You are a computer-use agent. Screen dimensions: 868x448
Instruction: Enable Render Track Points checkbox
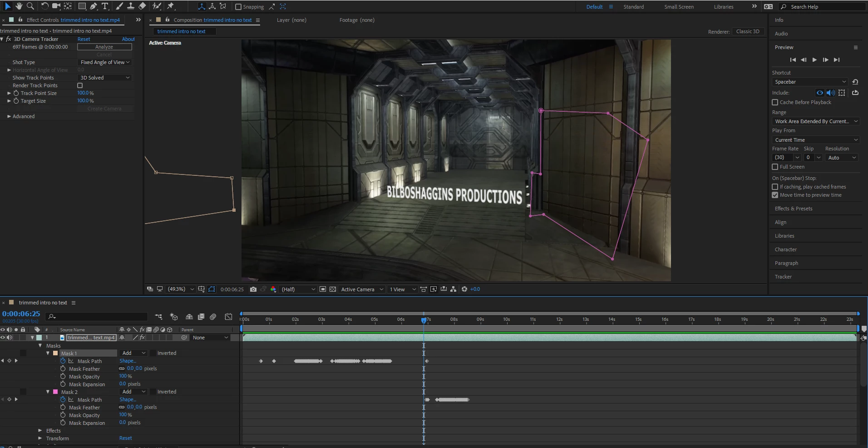click(x=80, y=85)
